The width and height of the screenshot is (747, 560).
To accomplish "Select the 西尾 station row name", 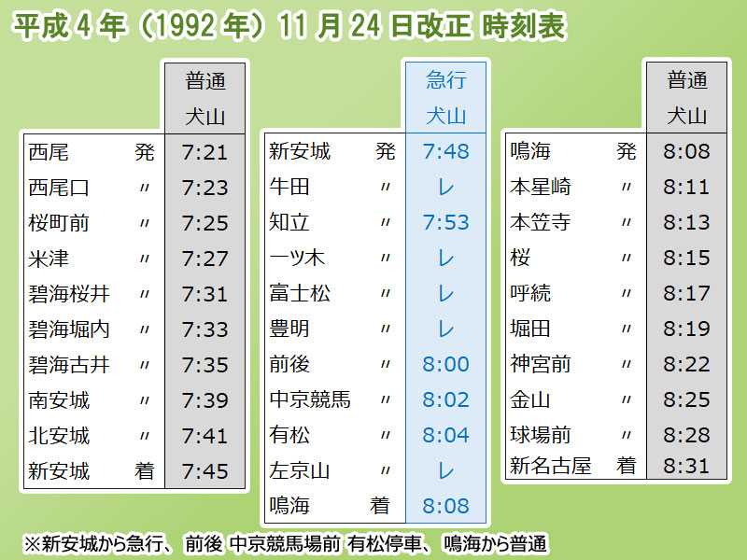I will pyautogui.click(x=49, y=152).
